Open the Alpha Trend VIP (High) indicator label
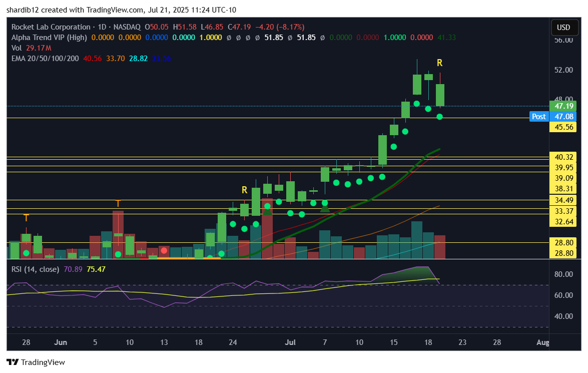The height and width of the screenshot is (373, 588). point(49,38)
